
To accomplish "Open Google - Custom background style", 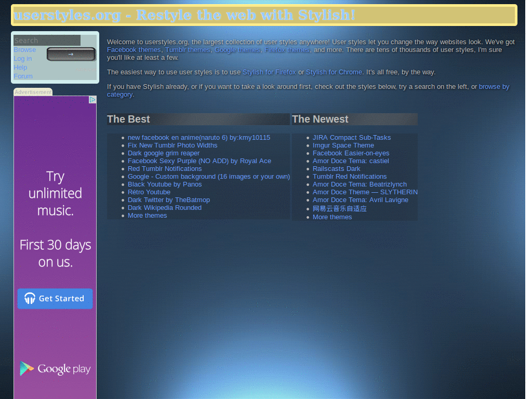I will 209,177.
